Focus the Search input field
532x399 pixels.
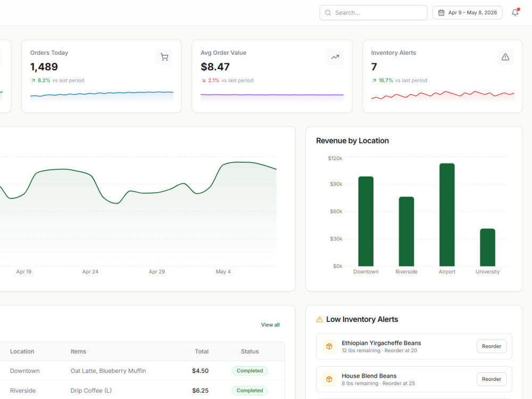[x=373, y=13]
